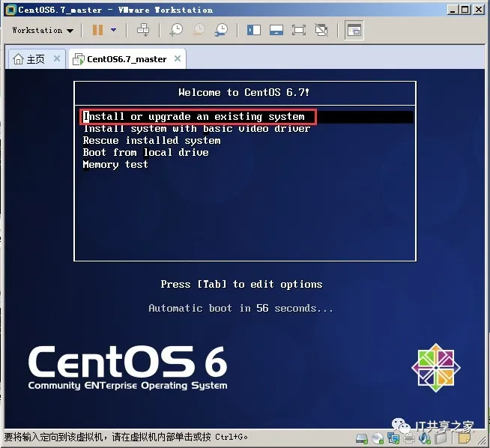This screenshot has height=448, width=490.
Task: Pause the virtual machine with the orange button
Action: pyautogui.click(x=97, y=30)
